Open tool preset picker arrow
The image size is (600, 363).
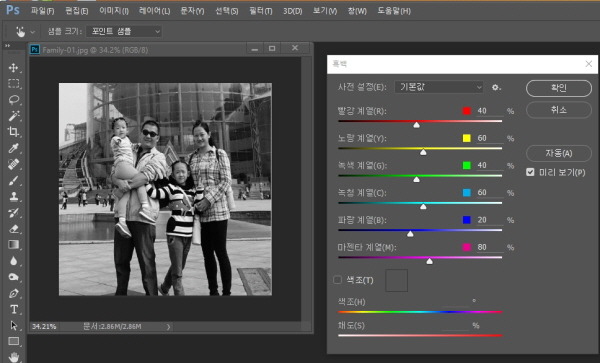coord(33,32)
